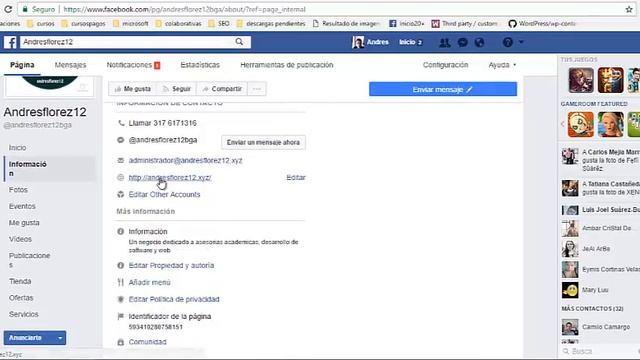
Task: Go to previous Gameroom Featured games arrow
Action: (x=562, y=124)
